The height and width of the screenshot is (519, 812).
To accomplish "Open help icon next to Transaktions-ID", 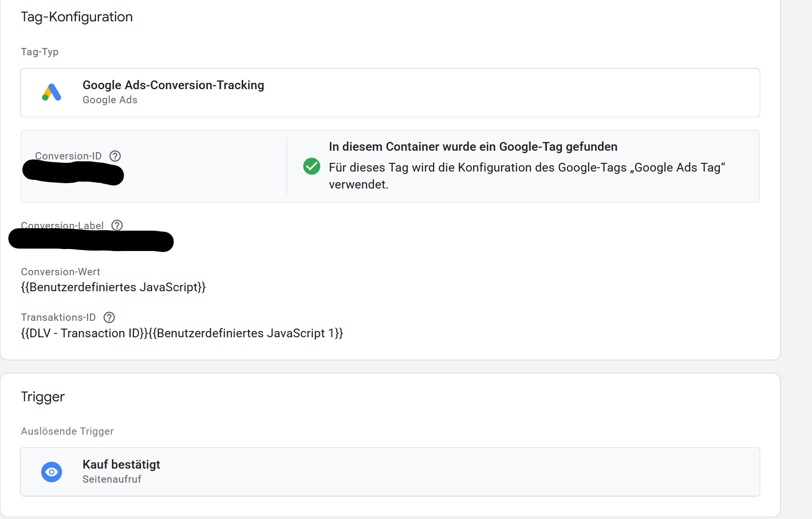I will coord(109,317).
